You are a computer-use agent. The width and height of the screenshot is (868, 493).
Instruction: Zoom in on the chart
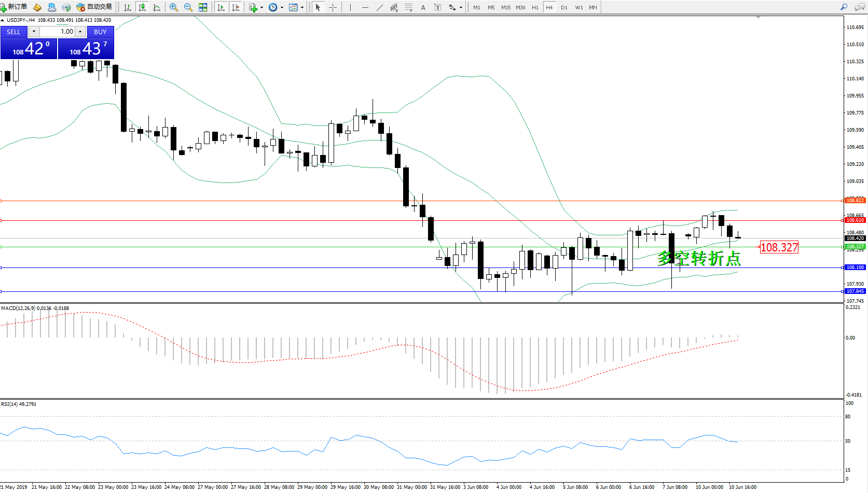(174, 7)
